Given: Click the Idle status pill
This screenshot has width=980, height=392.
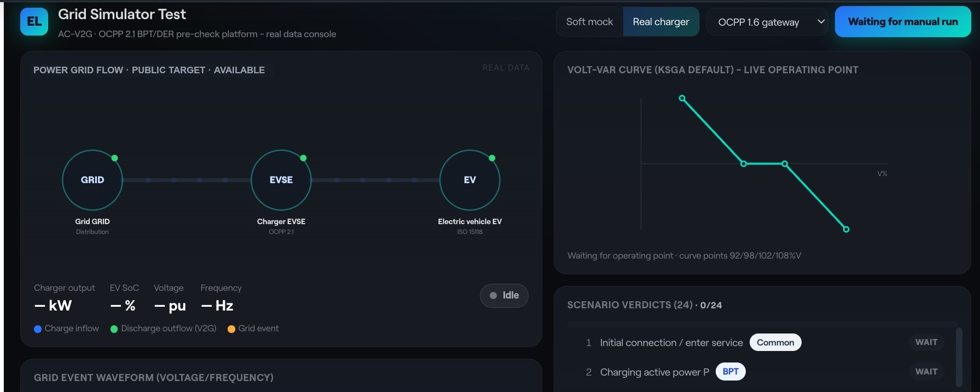Looking at the screenshot, I should pos(504,295).
